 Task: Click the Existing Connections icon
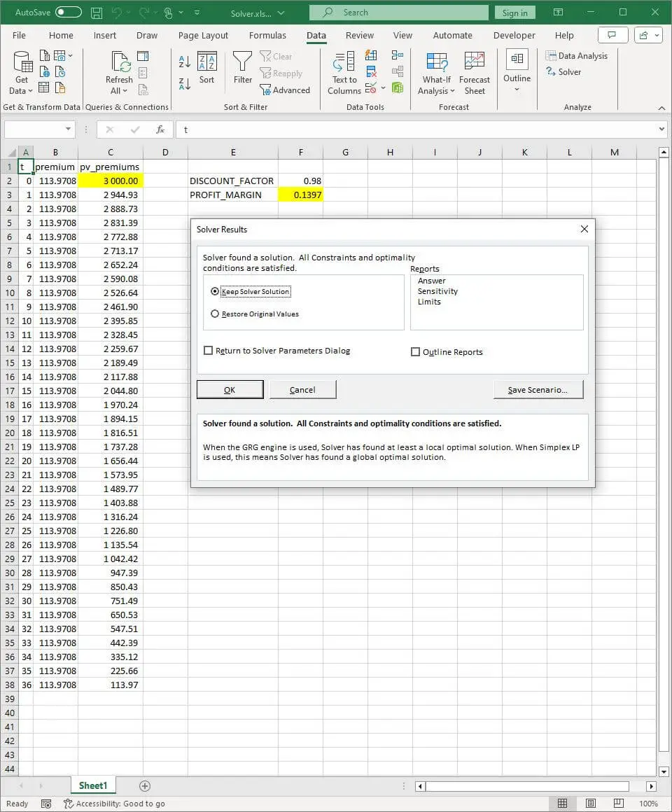pos(60,88)
